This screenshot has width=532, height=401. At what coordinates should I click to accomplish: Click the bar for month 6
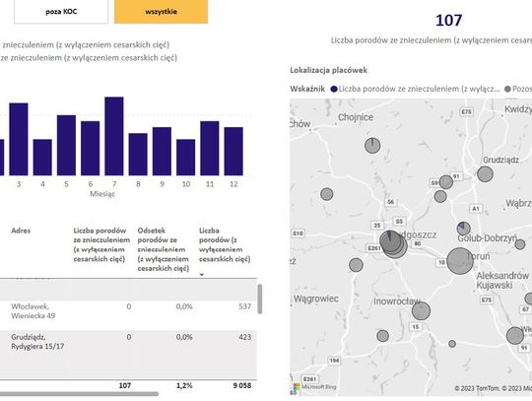point(91,148)
